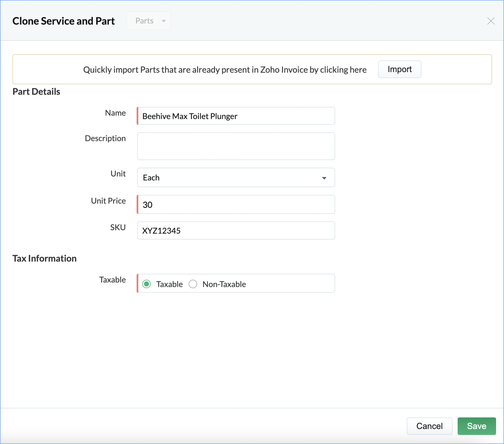The width and height of the screenshot is (504, 444).
Task: Click into the empty Description text area
Action: tap(236, 146)
